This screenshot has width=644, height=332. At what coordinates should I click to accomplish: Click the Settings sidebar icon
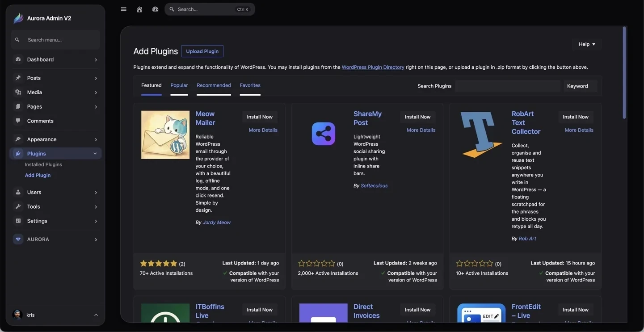pos(18,221)
